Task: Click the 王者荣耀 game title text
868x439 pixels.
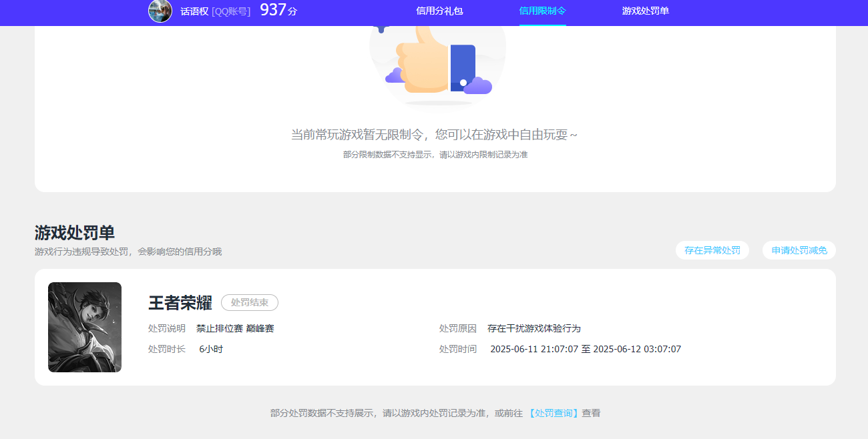Action: pos(178,303)
